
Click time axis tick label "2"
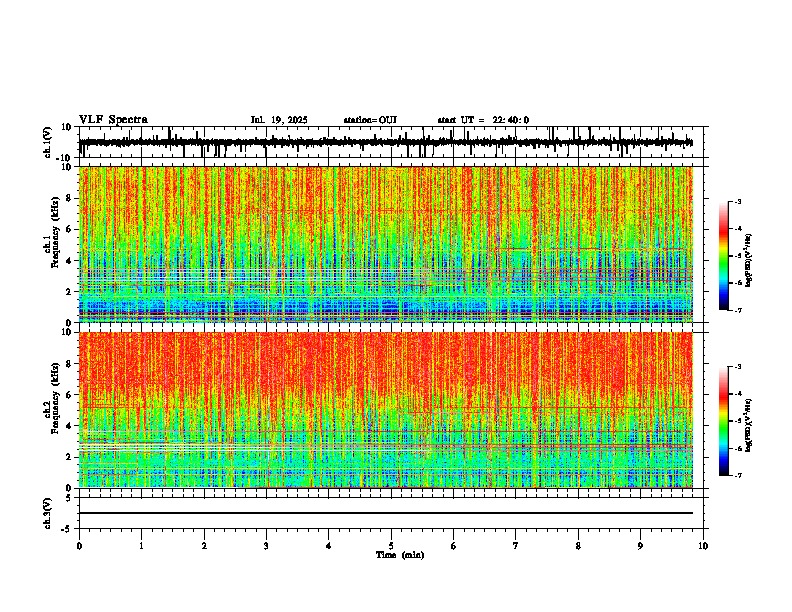click(204, 546)
